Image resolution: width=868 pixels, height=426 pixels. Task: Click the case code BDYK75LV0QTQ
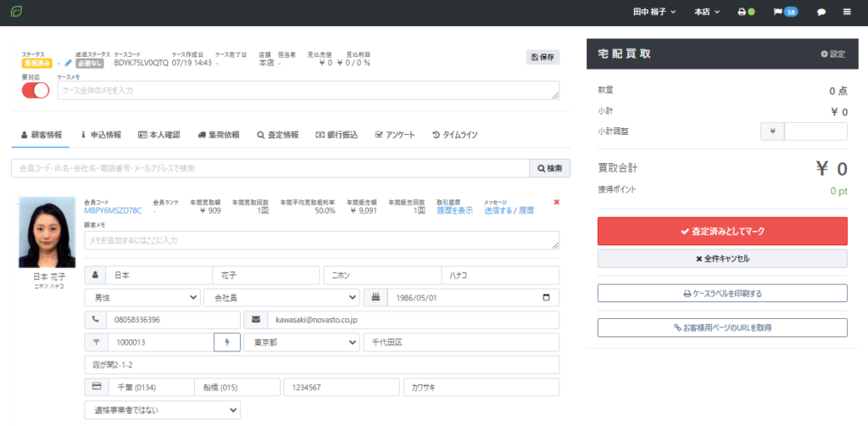pos(142,63)
